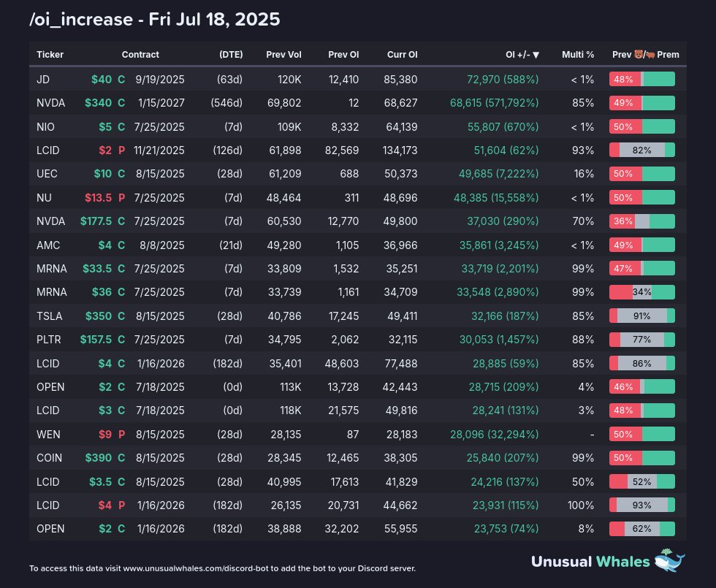716x588 pixels.
Task: Click the Unusual Whales whale logo icon
Action: point(669,560)
